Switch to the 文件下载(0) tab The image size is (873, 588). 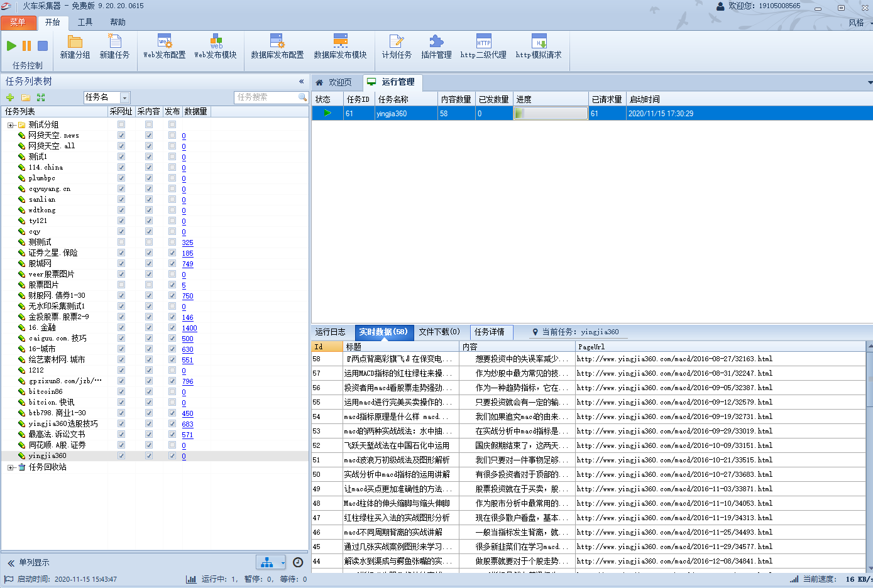439,332
